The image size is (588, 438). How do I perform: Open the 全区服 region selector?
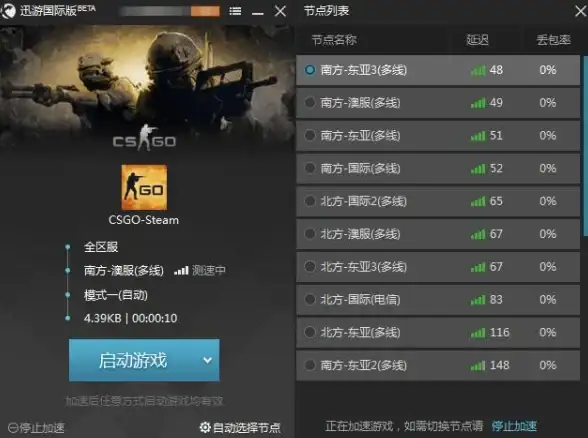click(101, 247)
